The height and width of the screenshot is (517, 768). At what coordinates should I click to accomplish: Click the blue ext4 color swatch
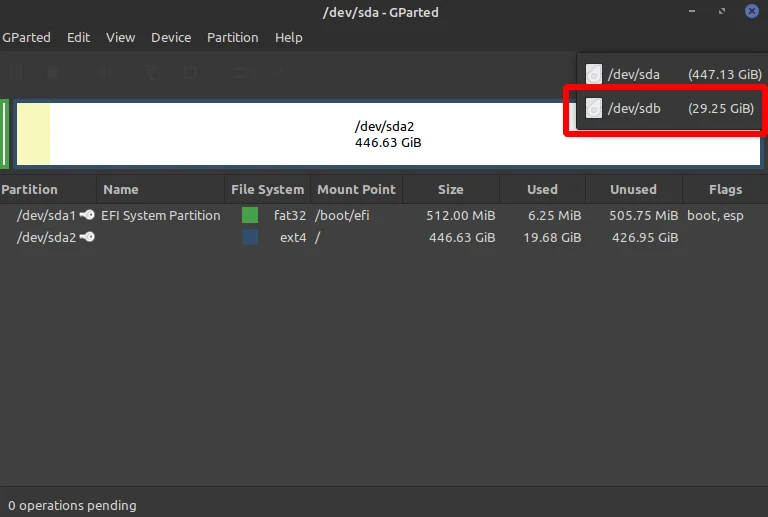(x=250, y=237)
